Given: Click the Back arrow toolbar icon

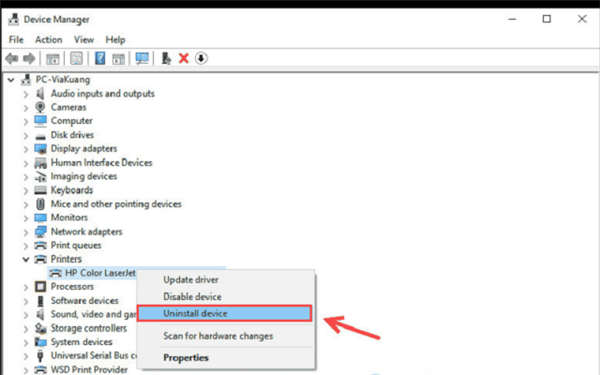Looking at the screenshot, I should pyautogui.click(x=12, y=59).
